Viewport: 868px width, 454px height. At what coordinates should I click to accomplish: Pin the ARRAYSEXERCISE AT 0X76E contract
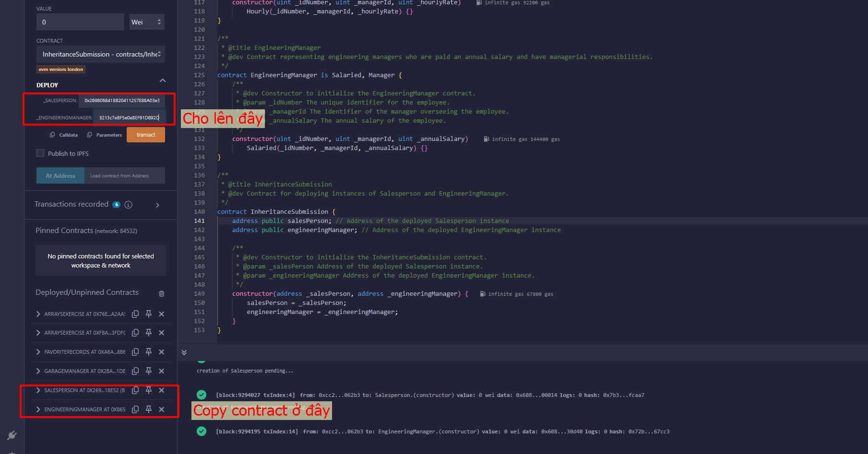point(149,314)
